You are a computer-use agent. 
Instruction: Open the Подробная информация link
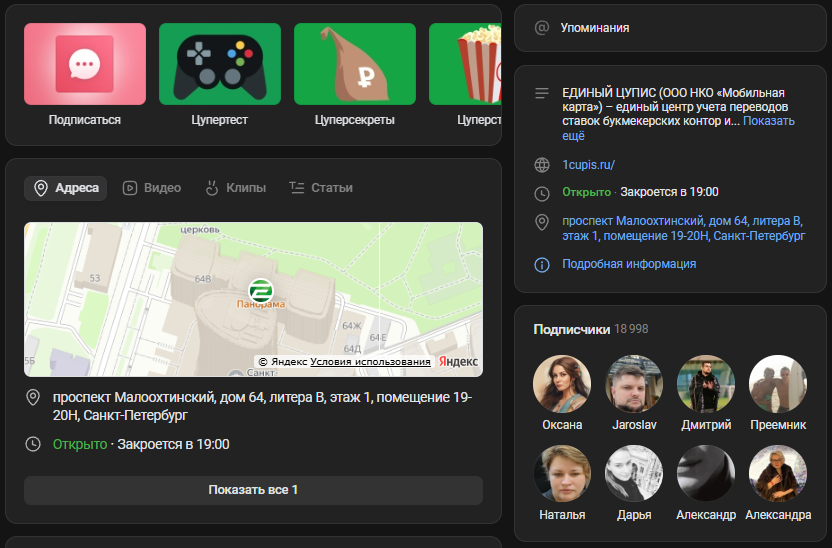click(629, 264)
